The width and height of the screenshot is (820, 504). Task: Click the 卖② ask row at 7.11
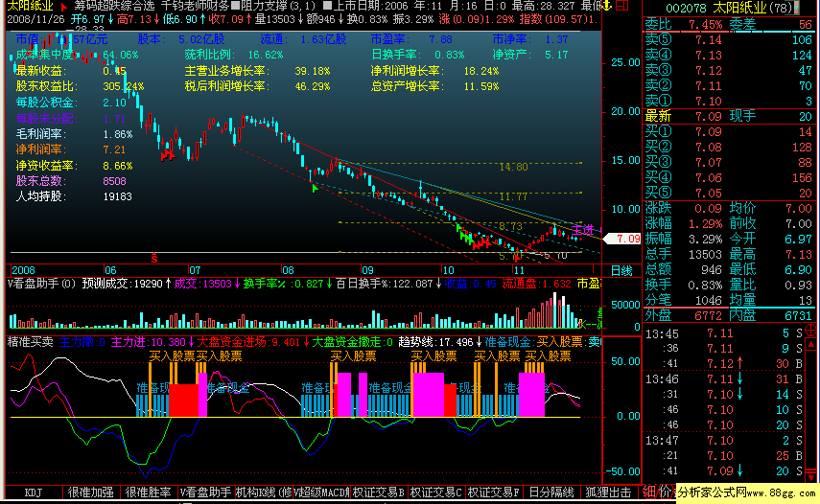pos(728,85)
